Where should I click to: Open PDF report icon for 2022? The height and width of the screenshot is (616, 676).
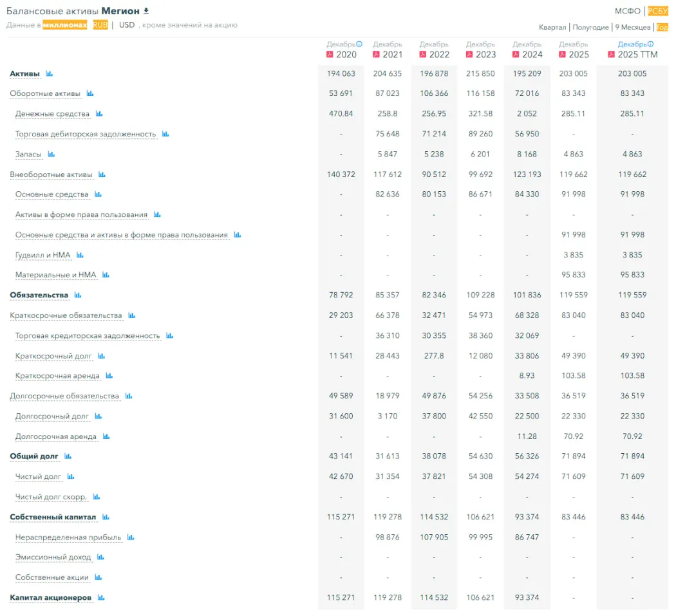[422, 55]
